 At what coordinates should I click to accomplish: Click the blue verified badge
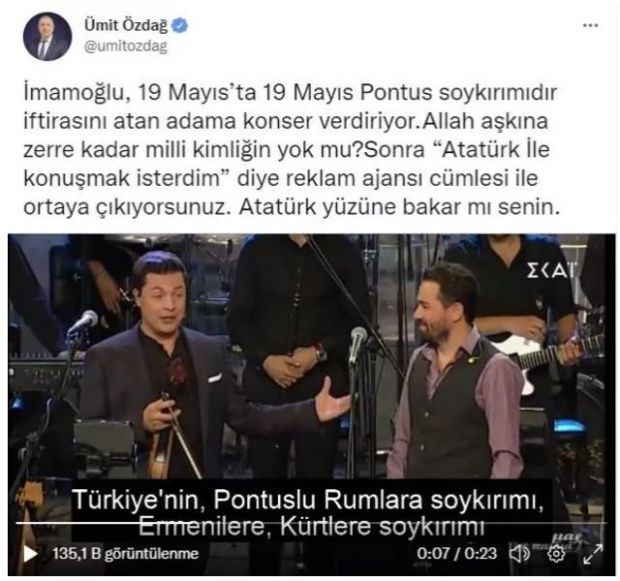coord(180,25)
